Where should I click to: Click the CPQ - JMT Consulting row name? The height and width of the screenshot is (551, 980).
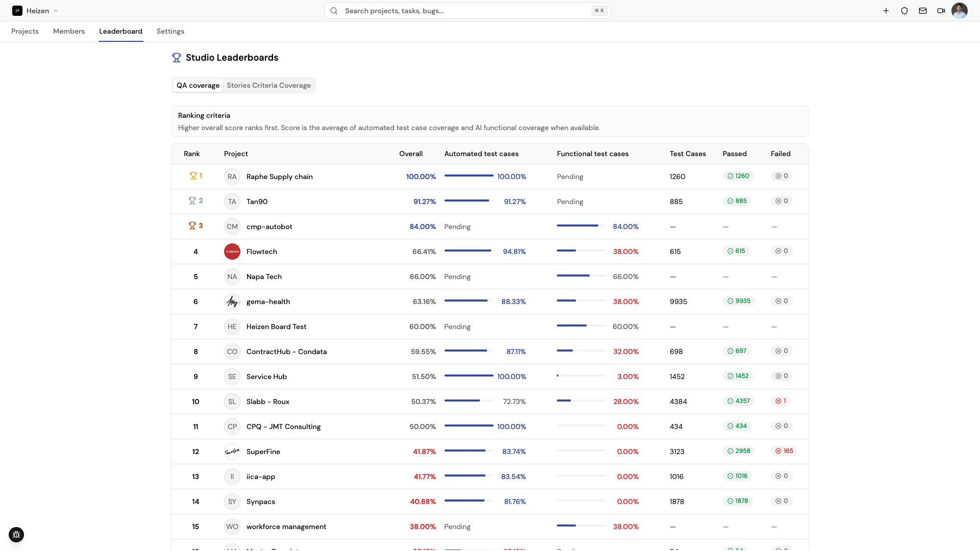[283, 427]
